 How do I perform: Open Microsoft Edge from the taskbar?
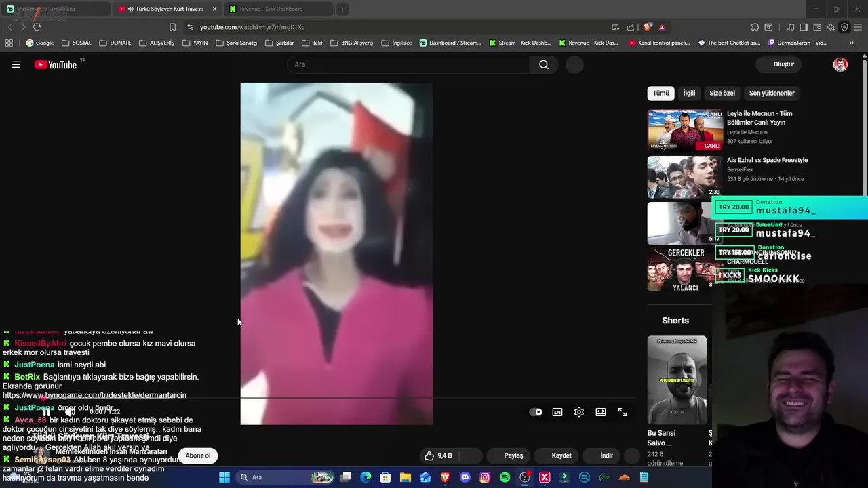tap(366, 477)
